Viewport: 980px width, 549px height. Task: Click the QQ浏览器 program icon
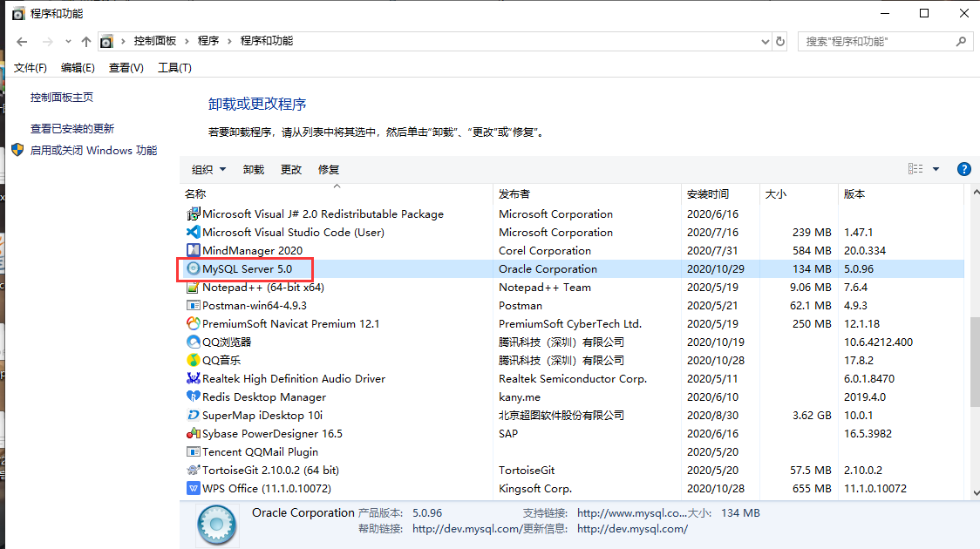tap(194, 342)
